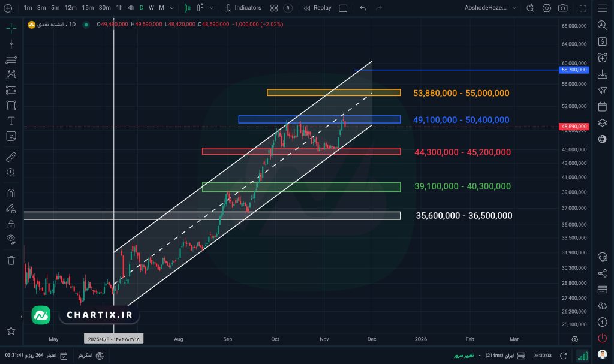The width and height of the screenshot is (614, 364).
Task: Toggle lock all drawings
Action: coord(11,224)
